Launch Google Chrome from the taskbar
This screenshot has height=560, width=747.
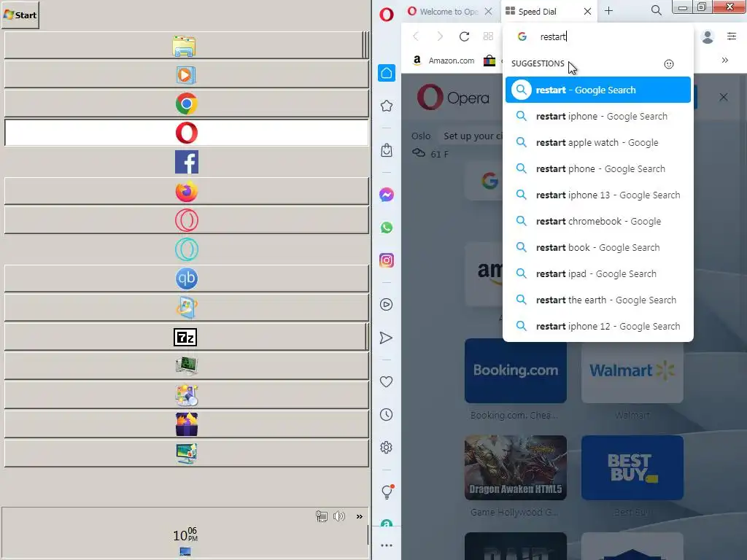(x=186, y=104)
